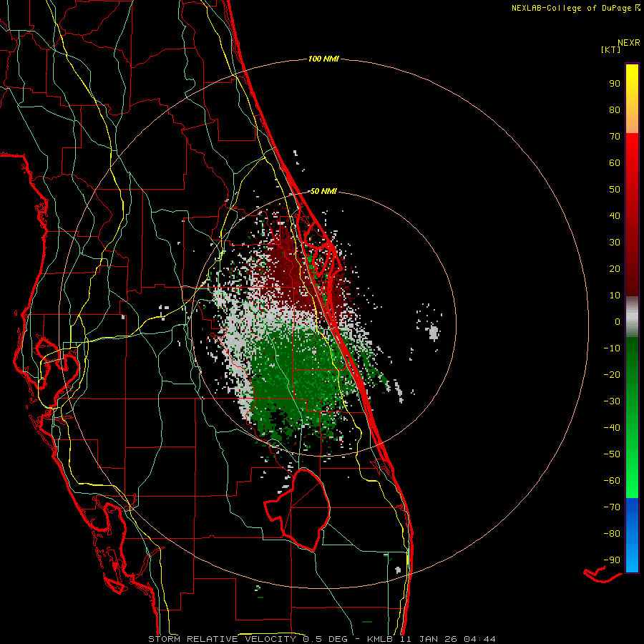
Task: Select the positive 20 scale label
Action: [x=615, y=268]
